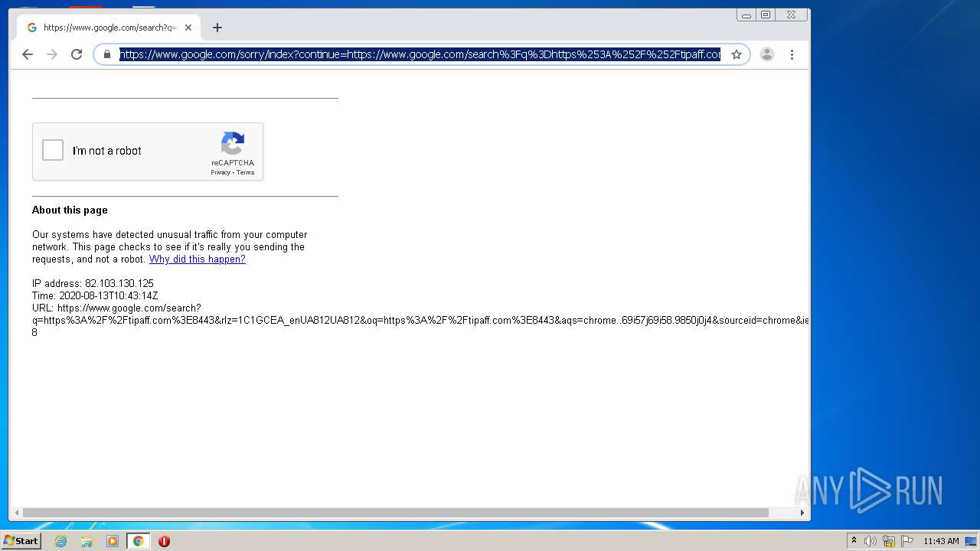The image size is (980, 551).
Task: Select the Chrome taskbar button
Action: coord(139,541)
